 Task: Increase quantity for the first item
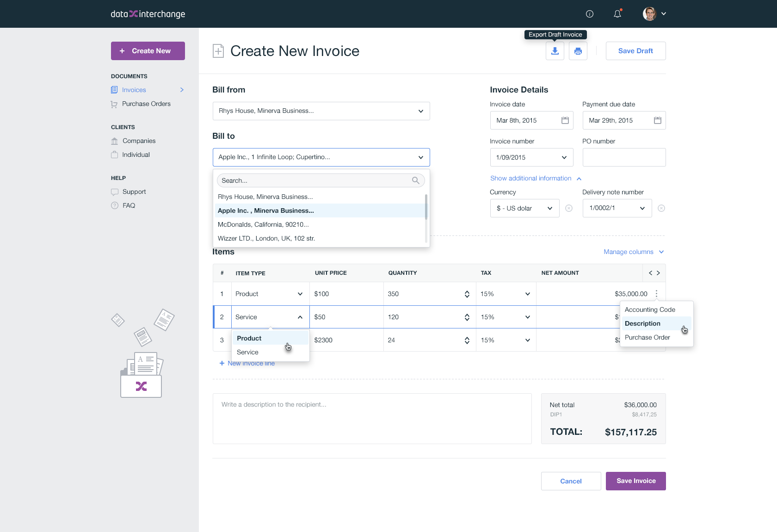[467, 291]
